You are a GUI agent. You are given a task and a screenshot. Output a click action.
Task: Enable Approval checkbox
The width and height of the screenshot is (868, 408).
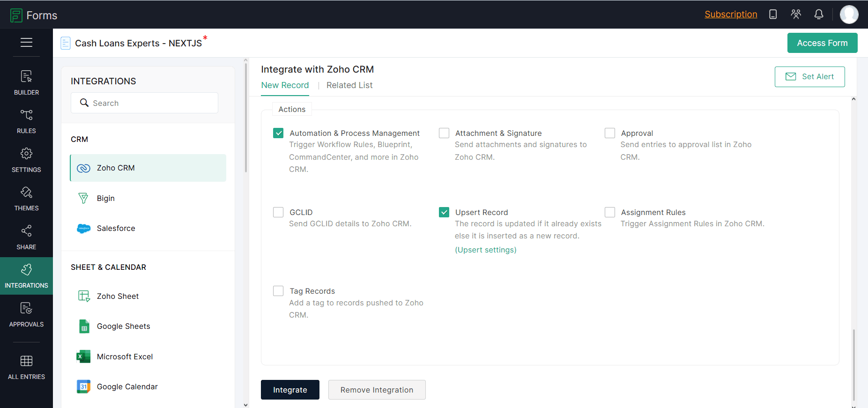[610, 133]
